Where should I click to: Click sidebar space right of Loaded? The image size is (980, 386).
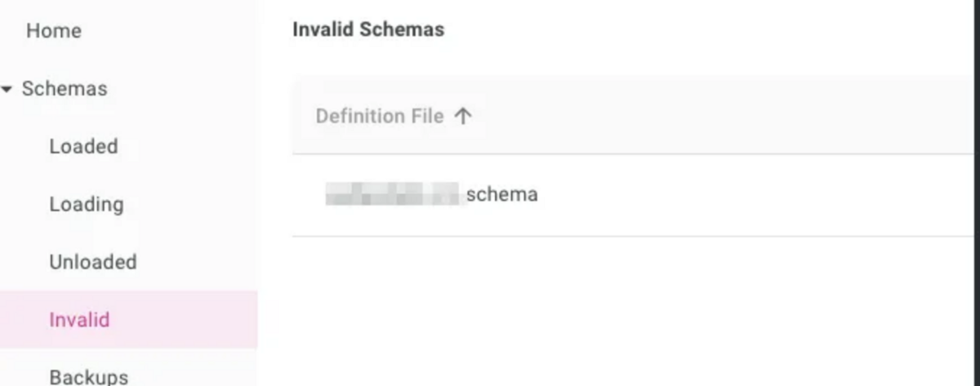click(188, 146)
